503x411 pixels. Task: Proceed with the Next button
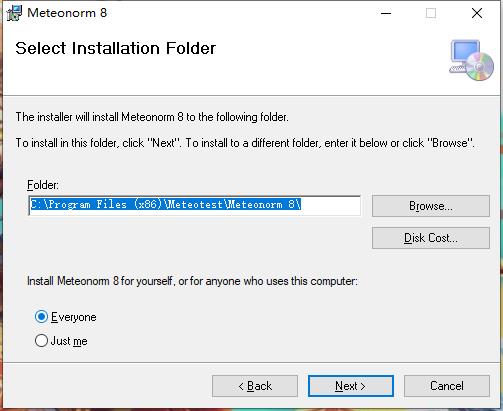(351, 386)
